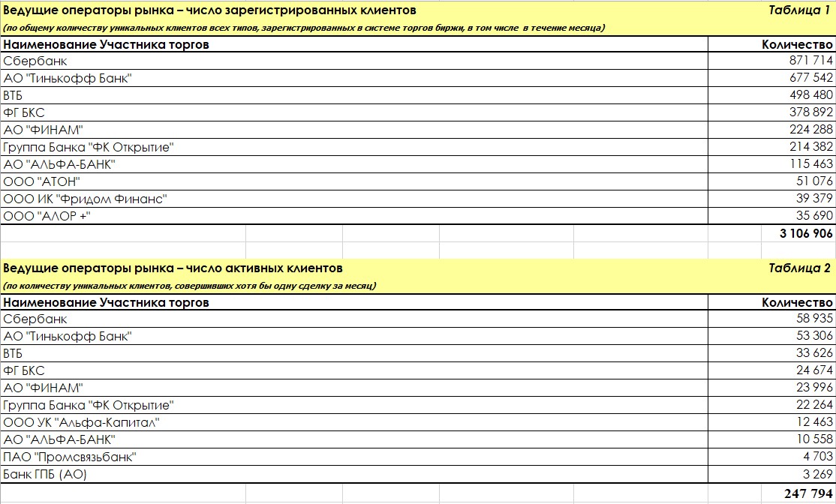Select the value 498 480
This screenshot has height=504, width=836.
coord(811,94)
